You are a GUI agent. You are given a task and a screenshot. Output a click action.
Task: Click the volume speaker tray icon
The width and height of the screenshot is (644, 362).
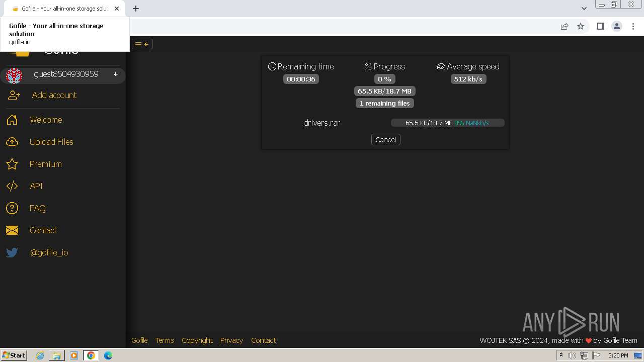(572, 355)
